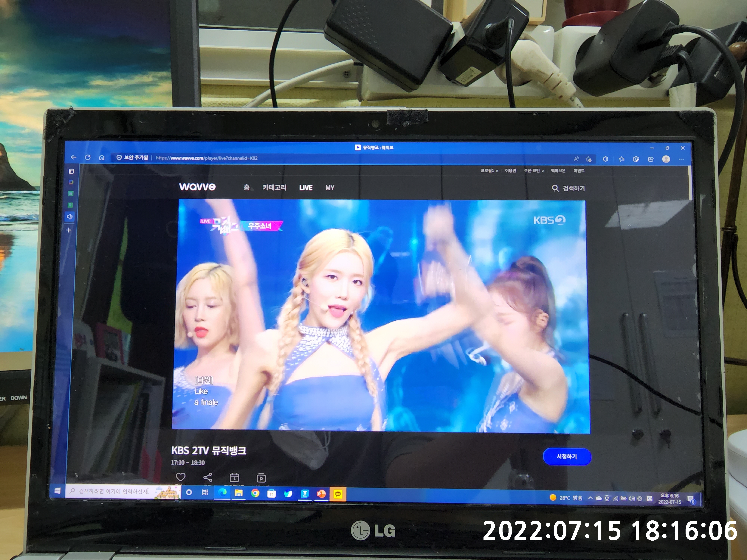Viewport: 747px width, 560px height.
Task: Open the Windows Start menu
Action: click(x=57, y=490)
